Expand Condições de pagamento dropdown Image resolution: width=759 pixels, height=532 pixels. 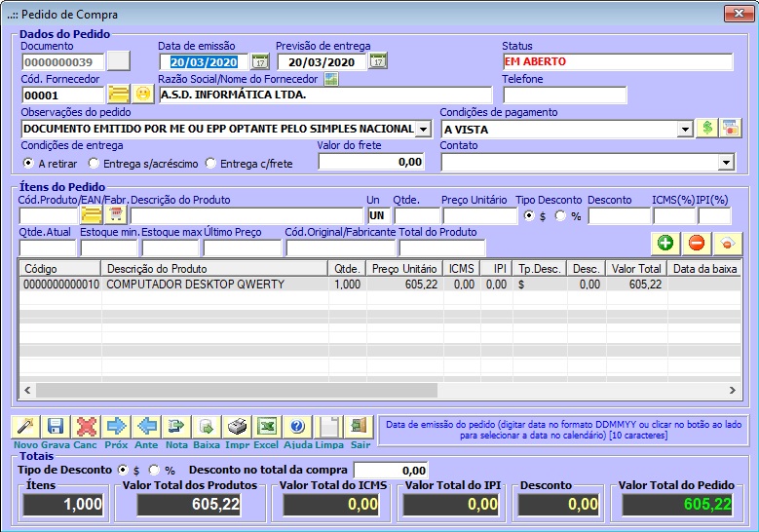684,130
